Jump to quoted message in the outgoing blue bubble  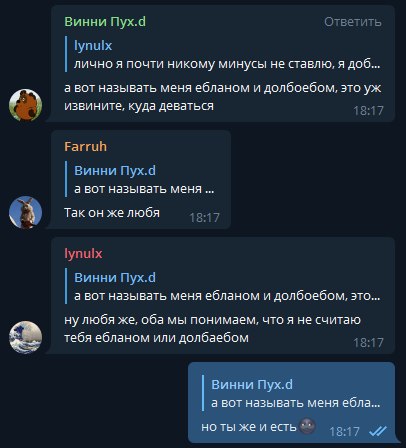point(291,394)
